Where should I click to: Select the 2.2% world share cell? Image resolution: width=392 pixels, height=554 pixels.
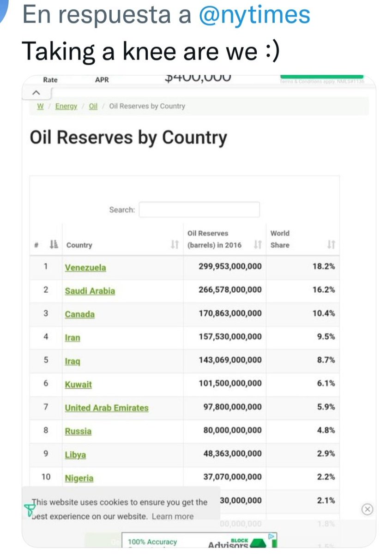click(326, 477)
